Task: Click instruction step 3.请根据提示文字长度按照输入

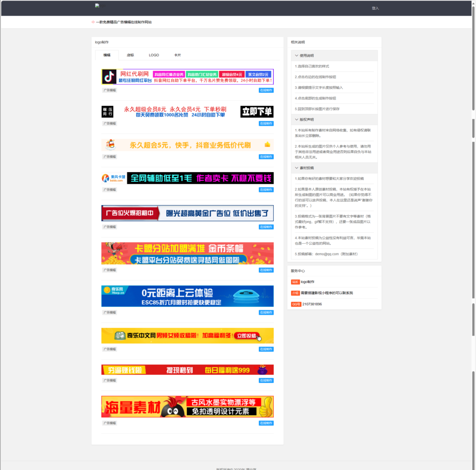Action: [319, 87]
